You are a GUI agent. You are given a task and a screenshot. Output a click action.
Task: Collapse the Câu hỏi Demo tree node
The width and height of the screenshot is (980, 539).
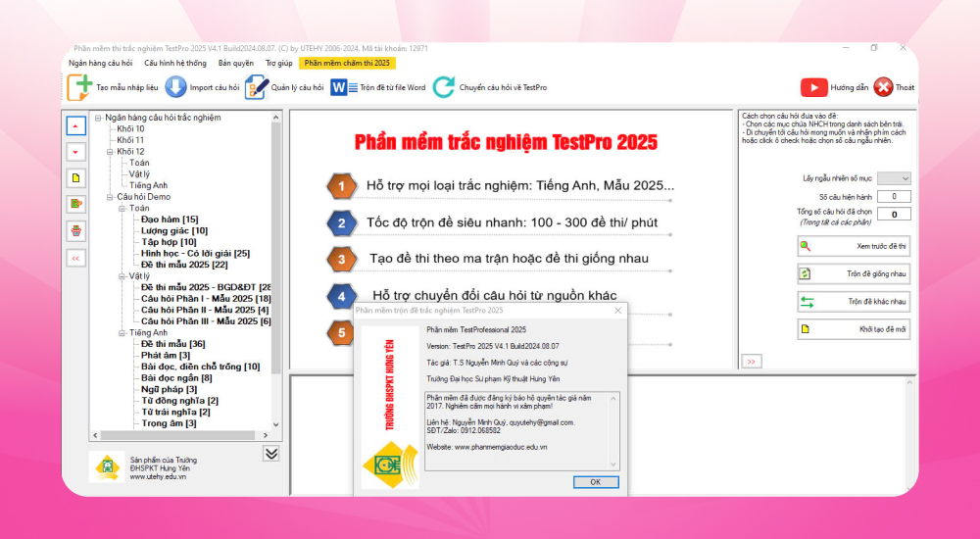click(110, 196)
